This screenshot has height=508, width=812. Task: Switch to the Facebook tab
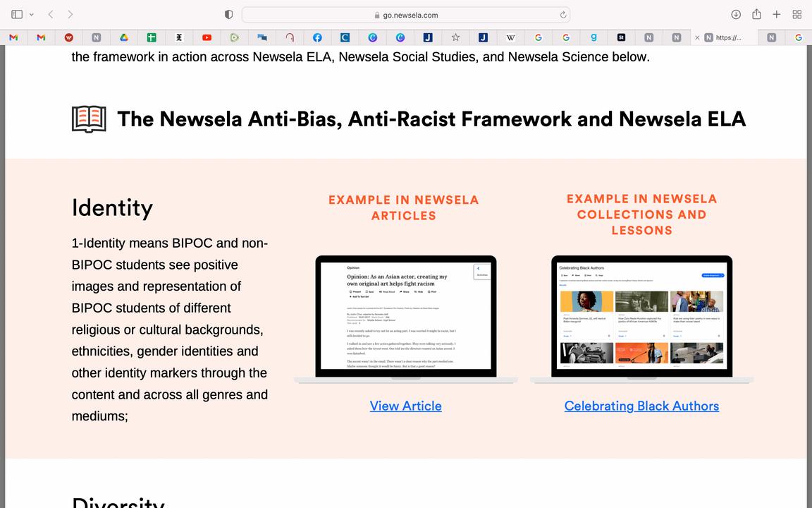pos(317,37)
